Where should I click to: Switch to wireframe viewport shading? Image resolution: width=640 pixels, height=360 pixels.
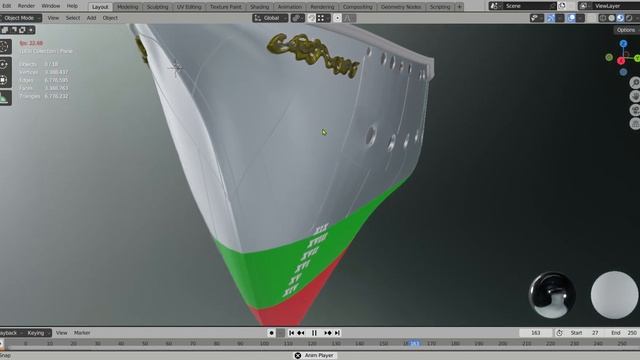pyautogui.click(x=603, y=18)
